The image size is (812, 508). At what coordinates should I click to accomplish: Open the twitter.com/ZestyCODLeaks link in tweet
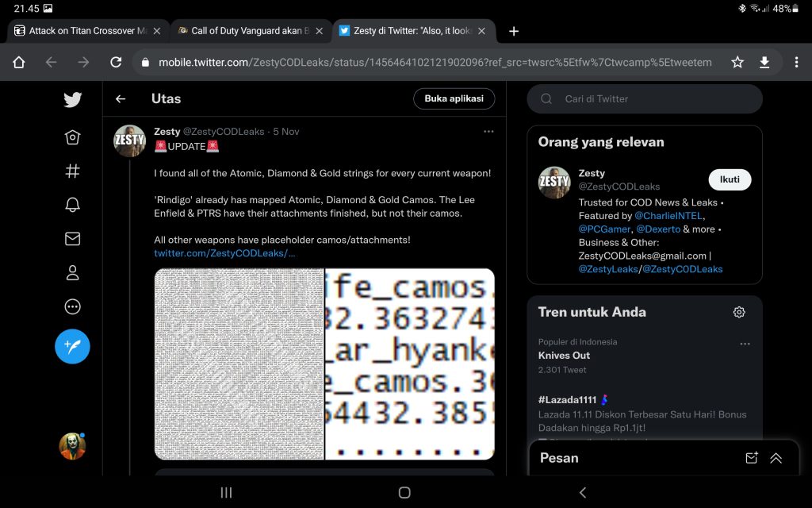pyautogui.click(x=224, y=253)
